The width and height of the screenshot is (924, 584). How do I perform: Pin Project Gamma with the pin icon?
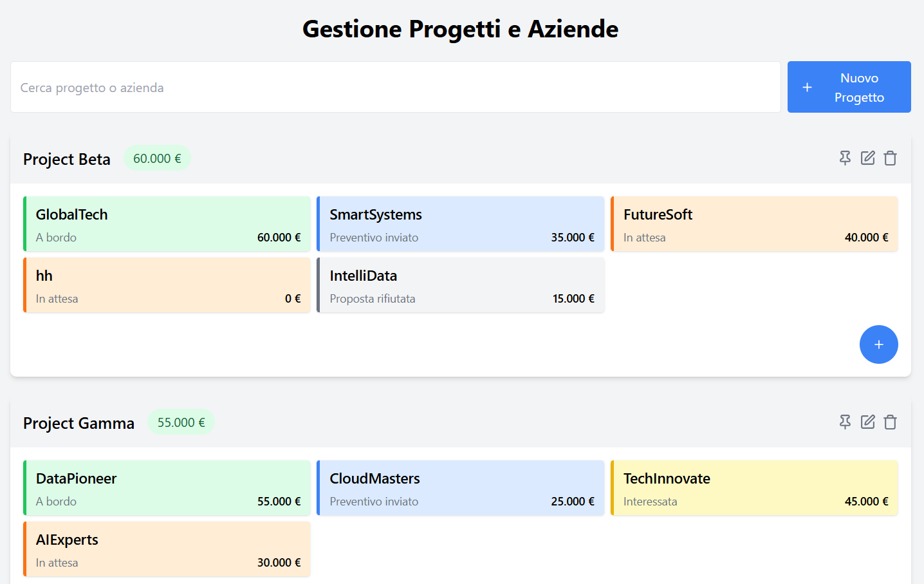tap(845, 422)
